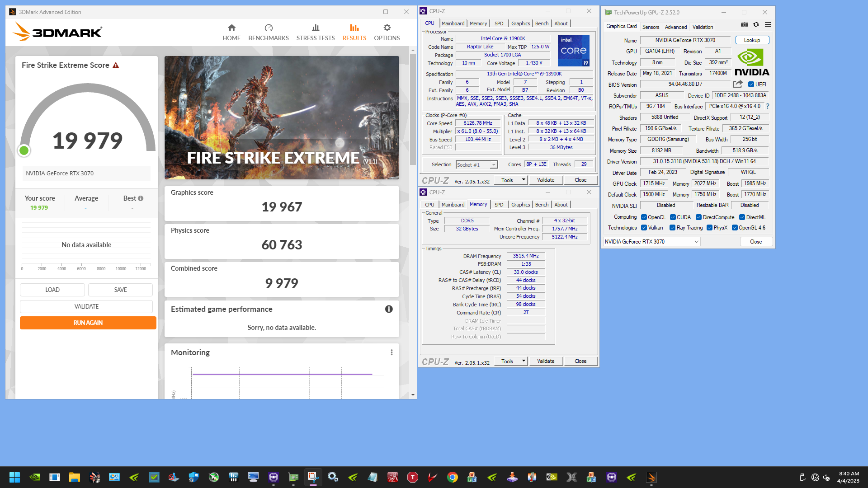Click the SAVE button in 3DMark
The width and height of the screenshot is (868, 488).
pos(120,290)
